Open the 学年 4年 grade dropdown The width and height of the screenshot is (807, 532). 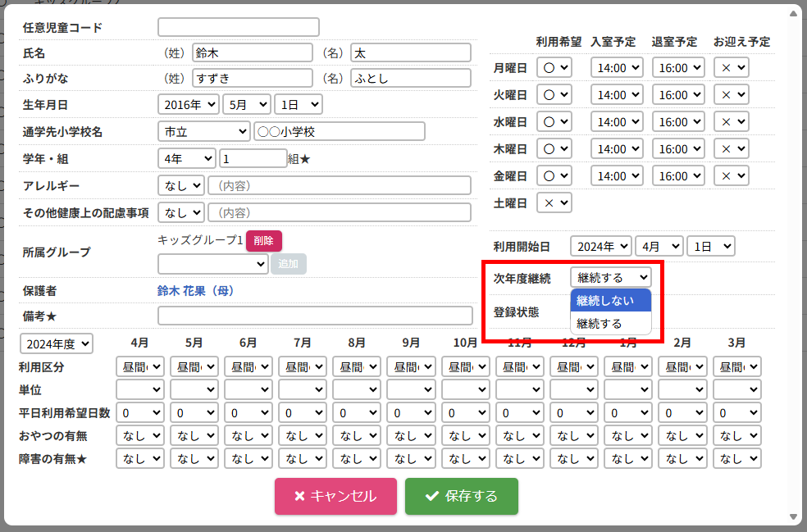(x=186, y=158)
